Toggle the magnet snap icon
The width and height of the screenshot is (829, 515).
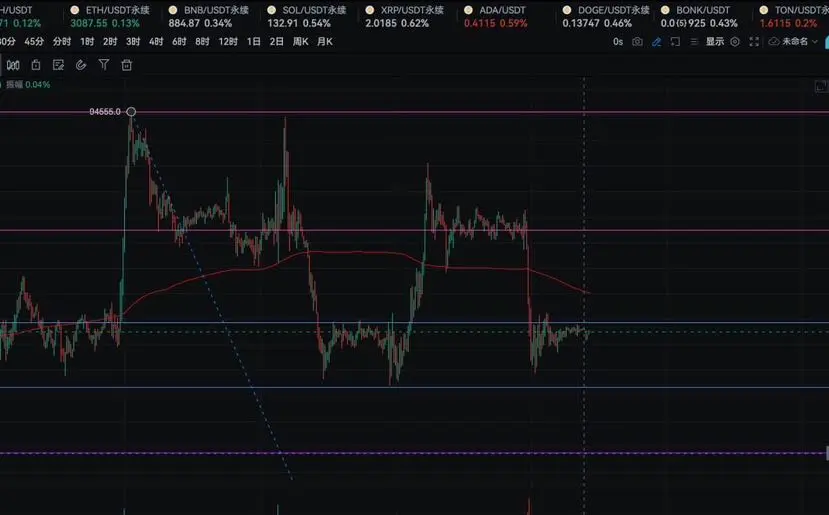click(81, 65)
